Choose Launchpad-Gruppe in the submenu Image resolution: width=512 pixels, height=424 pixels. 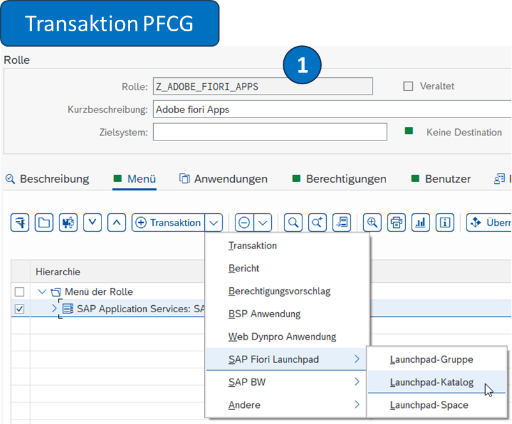pyautogui.click(x=437, y=359)
